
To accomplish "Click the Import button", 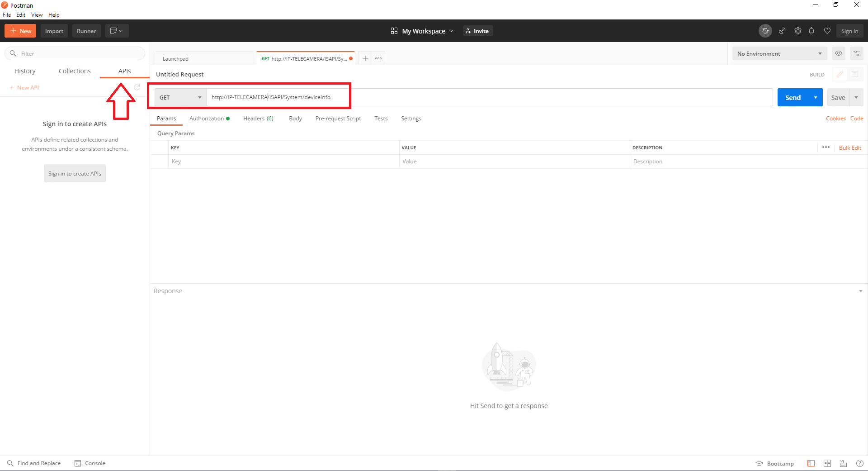I will click(x=54, y=31).
